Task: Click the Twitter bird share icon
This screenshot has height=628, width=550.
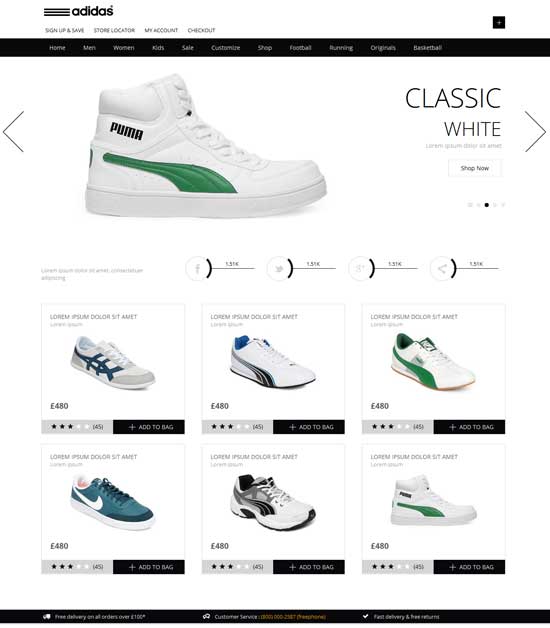Action: [279, 268]
